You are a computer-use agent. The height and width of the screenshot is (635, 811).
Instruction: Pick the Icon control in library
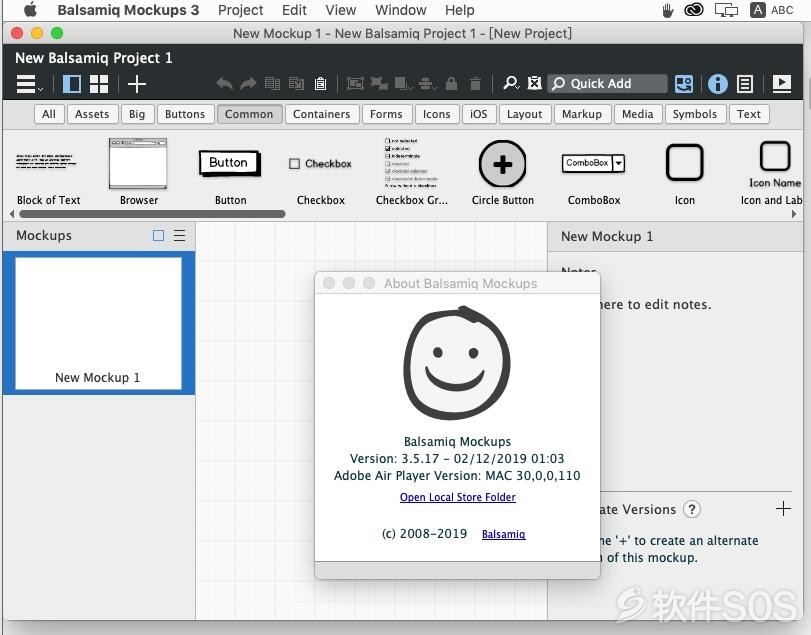tap(685, 172)
